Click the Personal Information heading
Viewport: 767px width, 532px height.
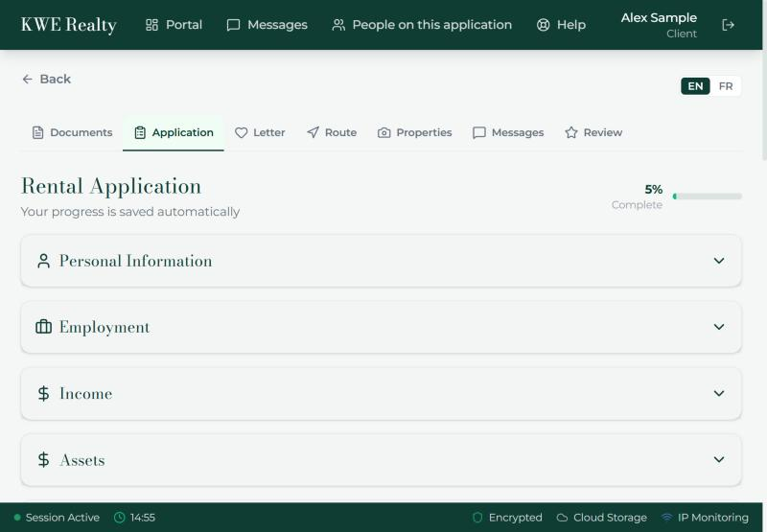click(x=135, y=261)
